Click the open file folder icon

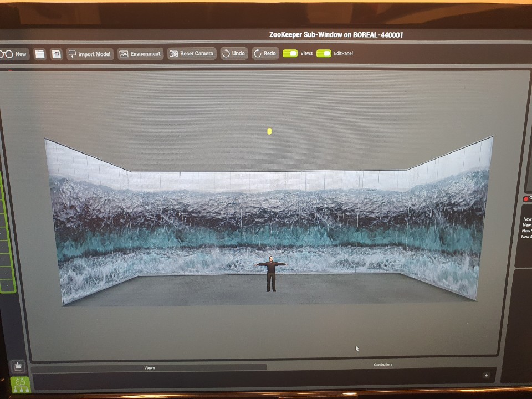point(39,54)
